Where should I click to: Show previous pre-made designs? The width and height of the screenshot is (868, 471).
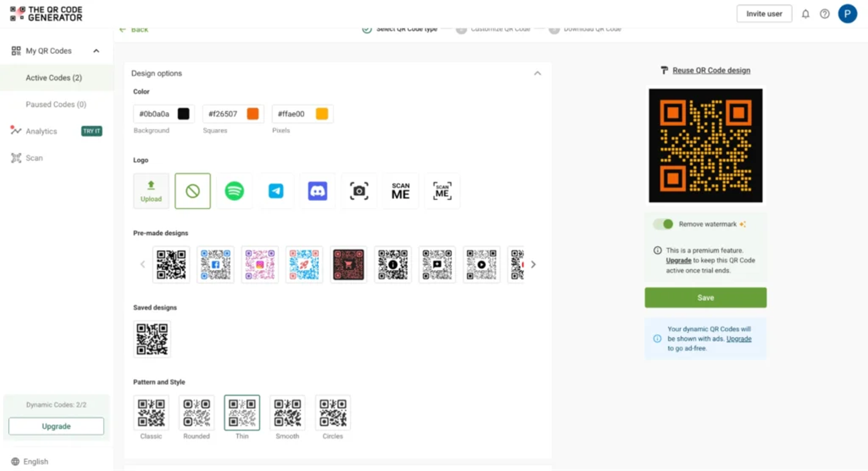tap(142, 264)
